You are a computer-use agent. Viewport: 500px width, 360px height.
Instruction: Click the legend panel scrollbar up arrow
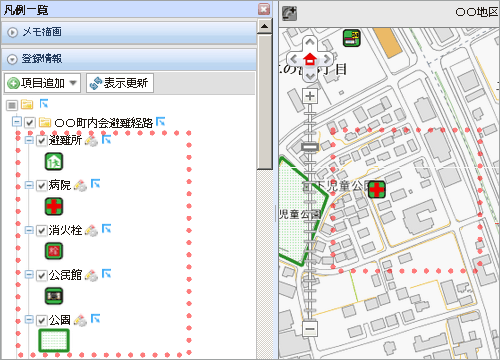tap(265, 27)
